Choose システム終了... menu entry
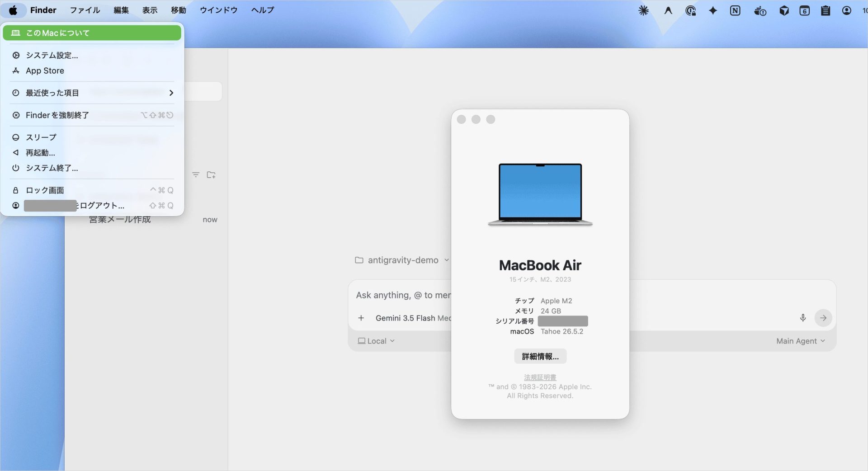Viewport: 868px width, 471px height. [x=92, y=168]
